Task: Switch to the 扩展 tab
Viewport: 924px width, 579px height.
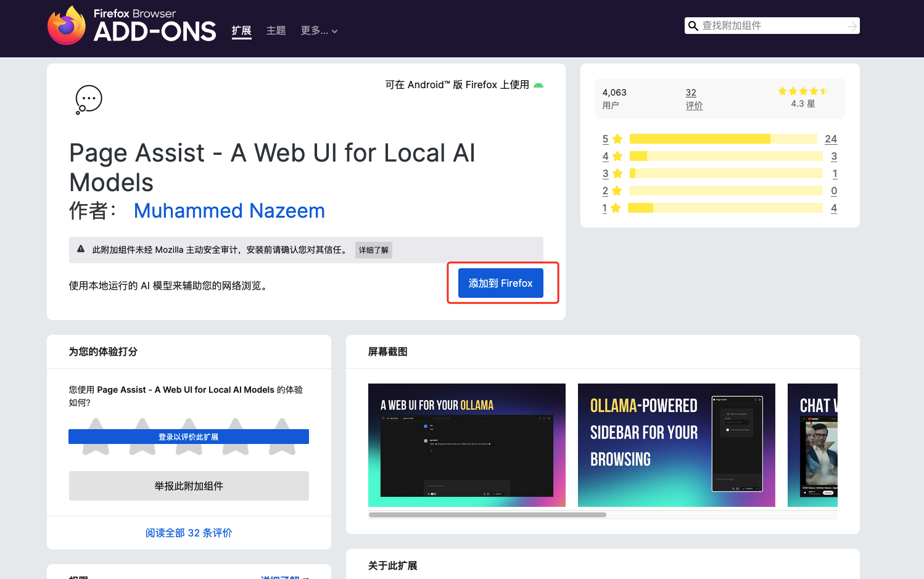Action: tap(242, 31)
